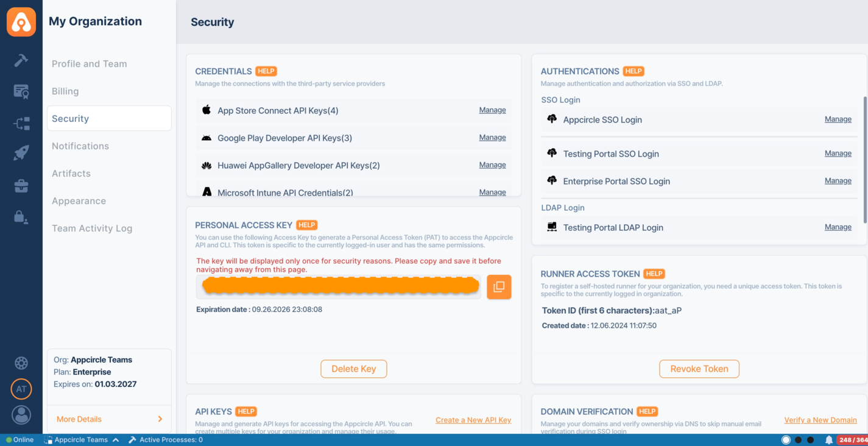
Task: Click Create a New API Key
Action: [x=473, y=420]
